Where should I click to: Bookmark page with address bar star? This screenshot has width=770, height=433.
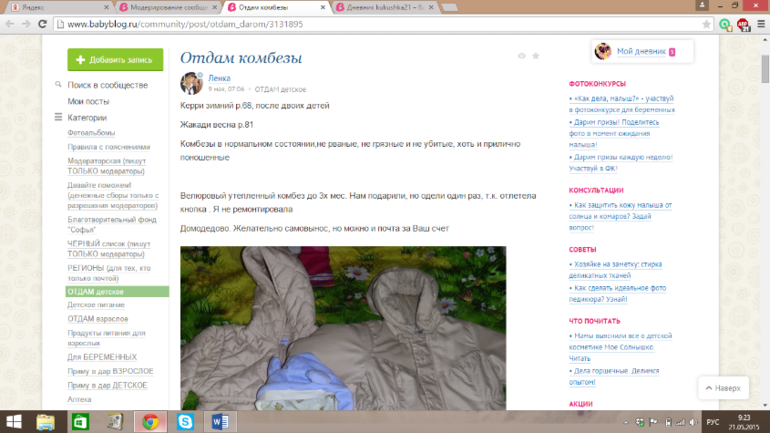(x=707, y=24)
